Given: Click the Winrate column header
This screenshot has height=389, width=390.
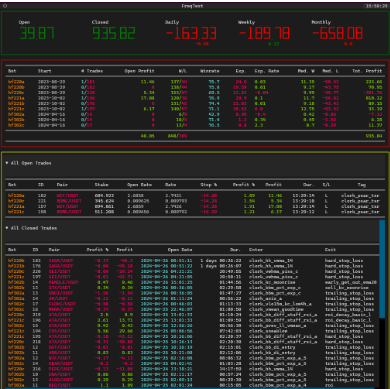Looking at the screenshot, I should pyautogui.click(x=209, y=71).
